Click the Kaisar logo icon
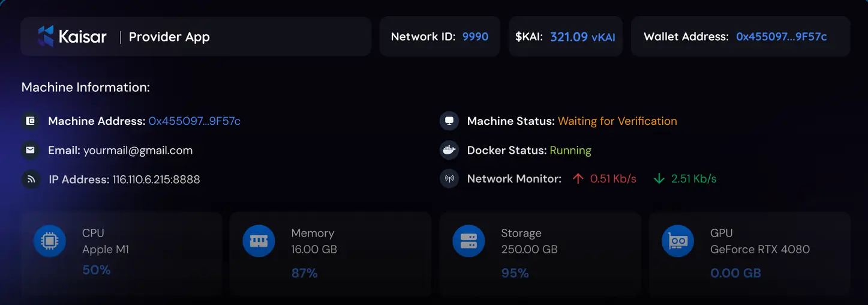Screen dimensions: 868x305 (x=46, y=37)
